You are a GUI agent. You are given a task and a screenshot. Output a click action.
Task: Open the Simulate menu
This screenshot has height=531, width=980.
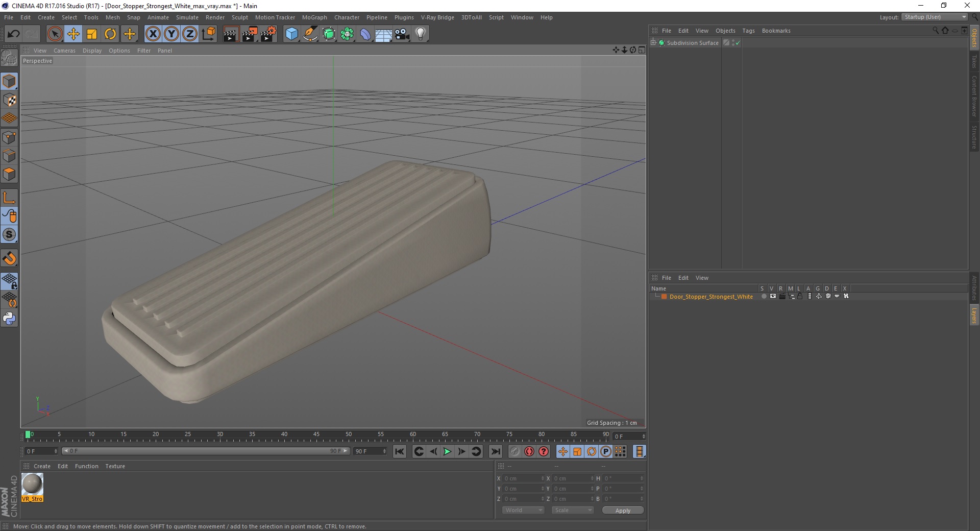click(x=187, y=17)
